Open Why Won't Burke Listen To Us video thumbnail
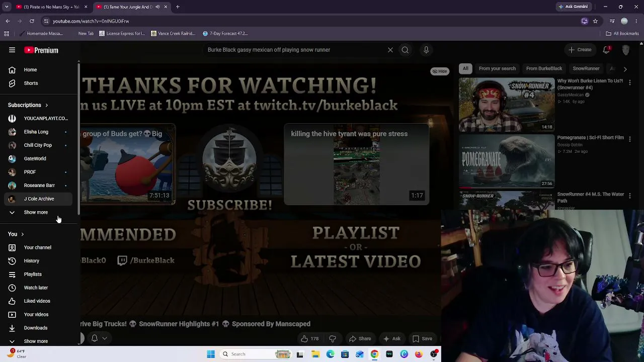This screenshot has height=362, width=644. pos(507,104)
